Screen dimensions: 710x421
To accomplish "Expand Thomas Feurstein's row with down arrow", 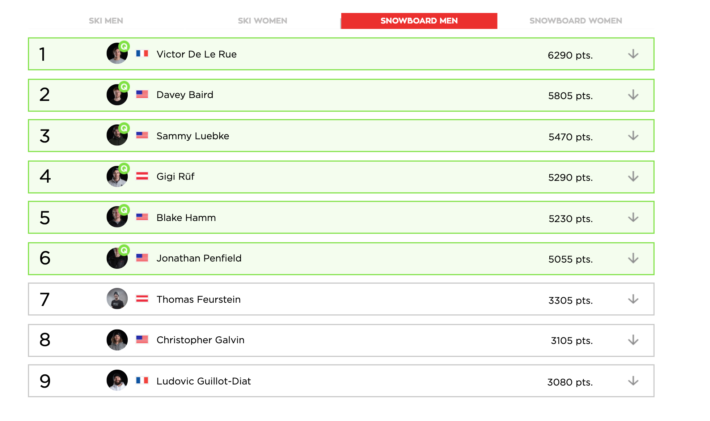I will pyautogui.click(x=633, y=299).
